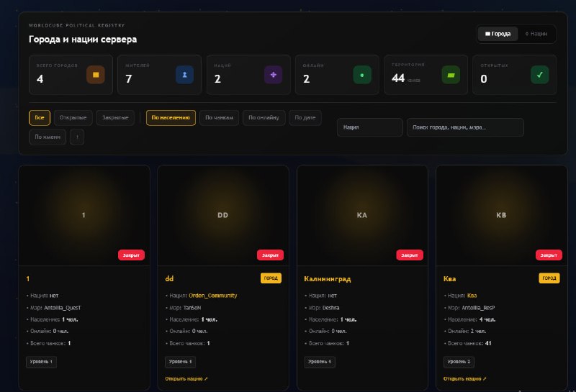Open the Orden_Community nation link
Viewport: 576px width, 392px height.
[x=212, y=296]
